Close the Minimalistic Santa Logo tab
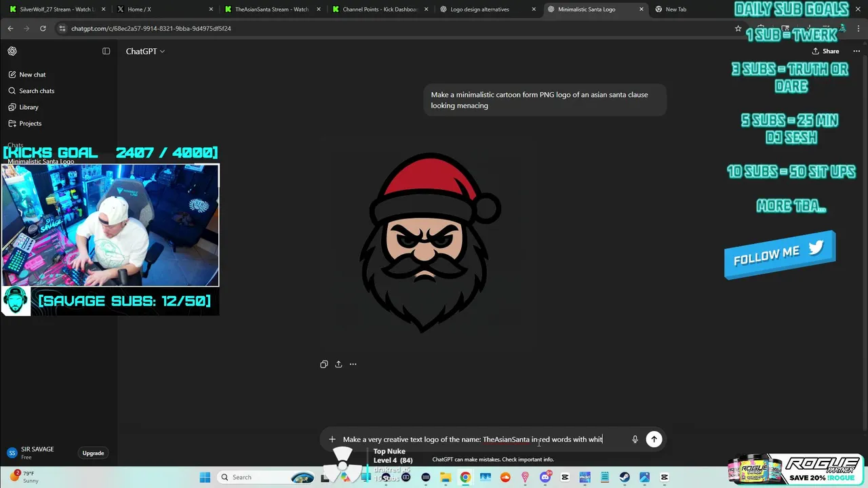868x488 pixels. (641, 9)
